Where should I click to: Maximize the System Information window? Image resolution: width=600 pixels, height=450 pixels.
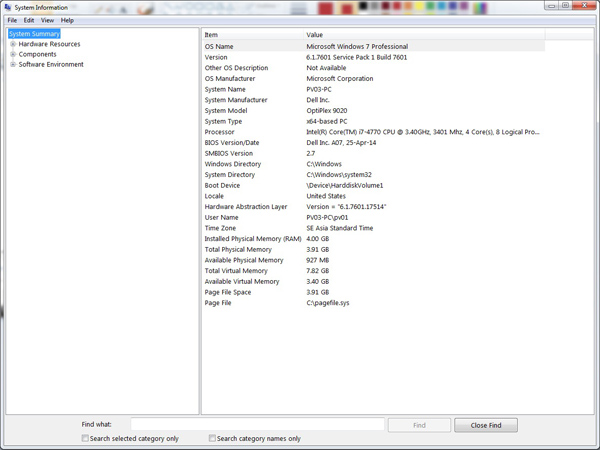[x=566, y=5]
